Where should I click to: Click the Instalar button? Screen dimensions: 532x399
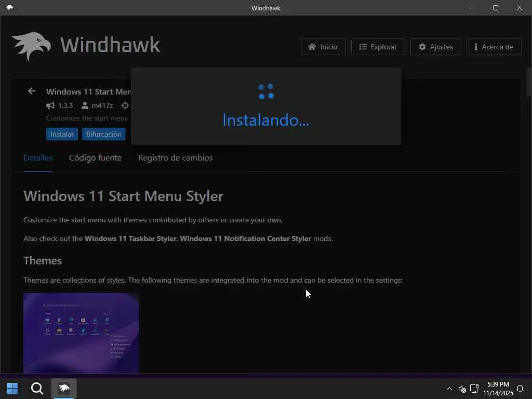(x=62, y=134)
